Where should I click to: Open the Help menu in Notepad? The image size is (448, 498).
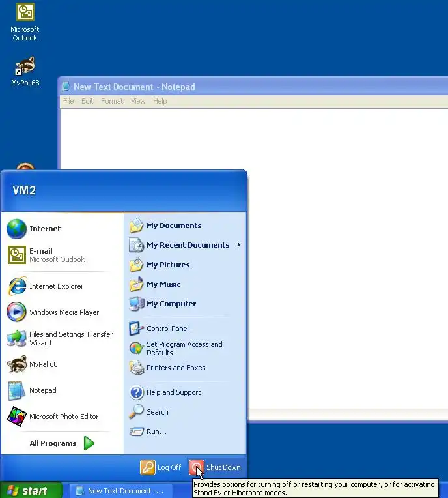pyautogui.click(x=160, y=101)
